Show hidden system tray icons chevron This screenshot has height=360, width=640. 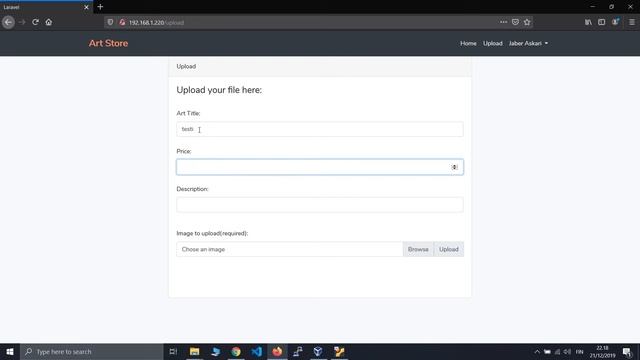537,352
